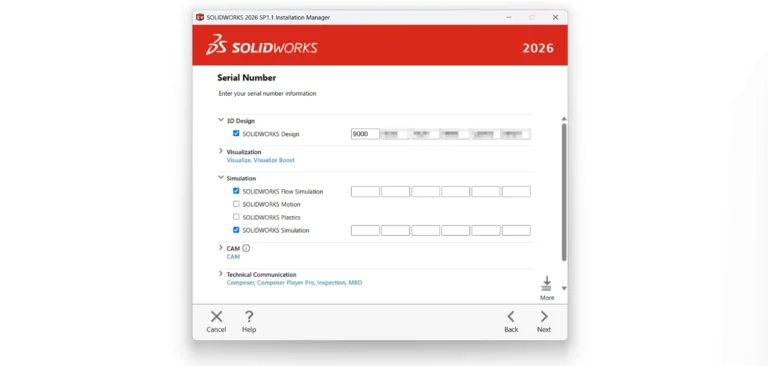Click the first Design serial field containing 9000
The image size is (768, 366).
(x=365, y=134)
